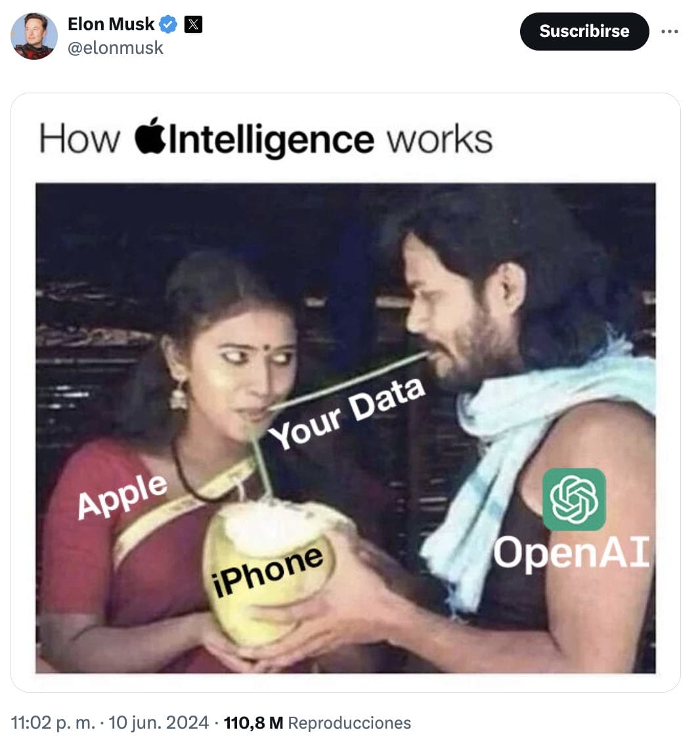The height and width of the screenshot is (753, 700).
Task: Click the Suscribirse button
Action: [584, 32]
